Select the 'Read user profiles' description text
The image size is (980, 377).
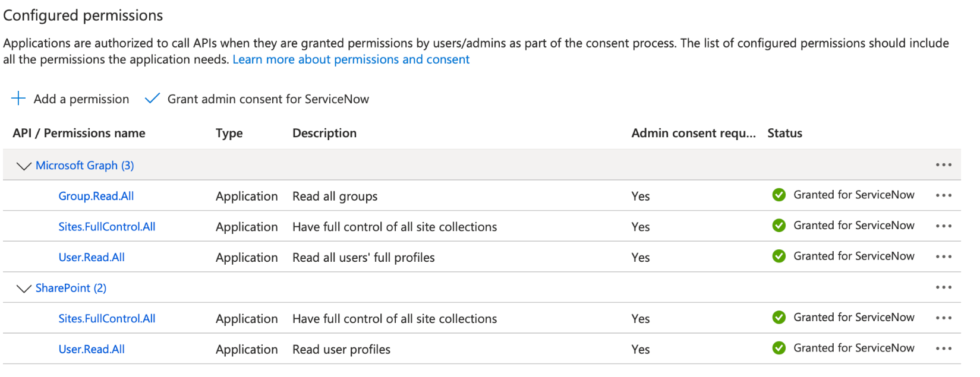pos(342,350)
